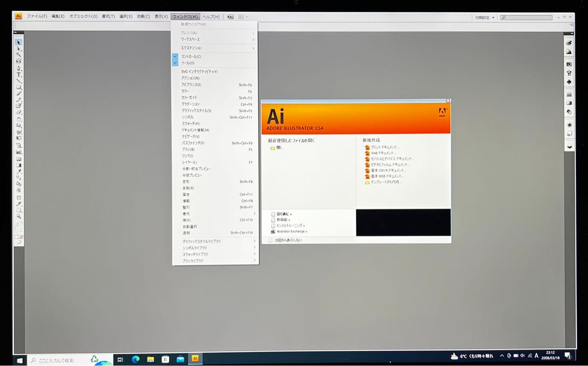This screenshot has width=588, height=366.
Task: Select the Rotate tool
Action: (x=19, y=119)
